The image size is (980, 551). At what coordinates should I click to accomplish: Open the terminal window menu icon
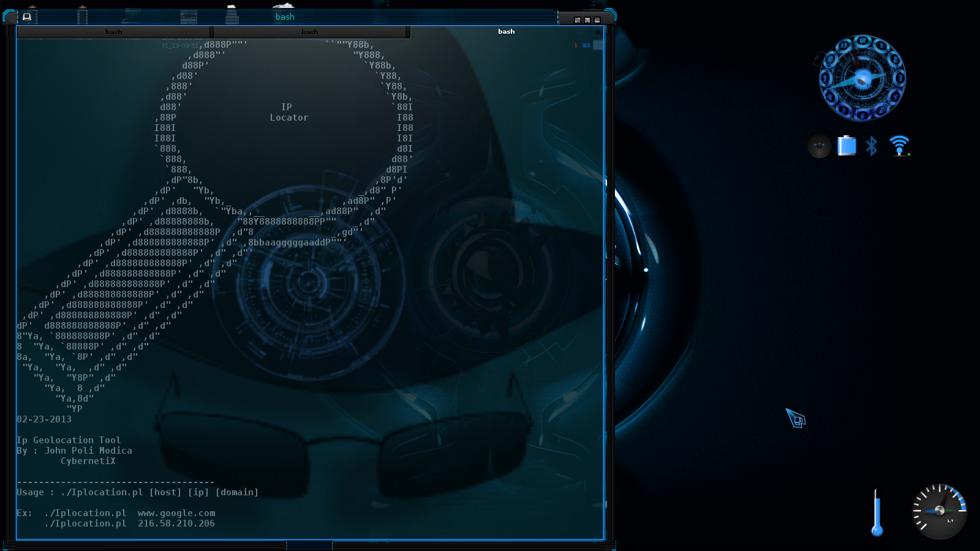27,17
